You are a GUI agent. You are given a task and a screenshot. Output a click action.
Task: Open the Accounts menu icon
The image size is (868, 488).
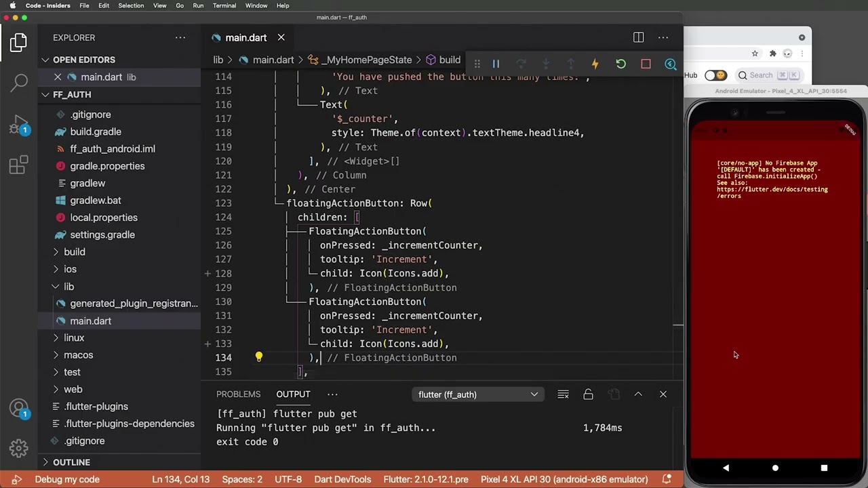[18, 409]
